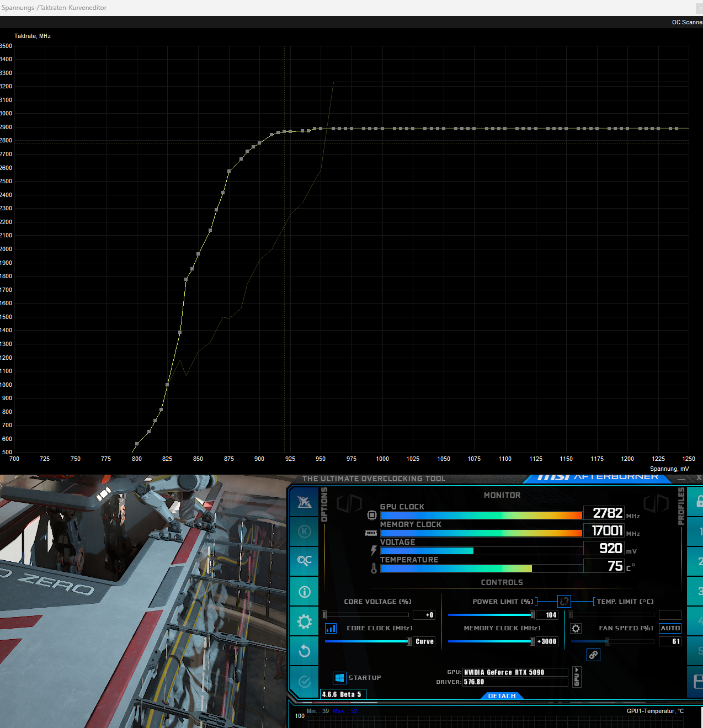Enable AUTO fan speed mode
Viewport: 703px width, 728px height.
click(x=670, y=628)
